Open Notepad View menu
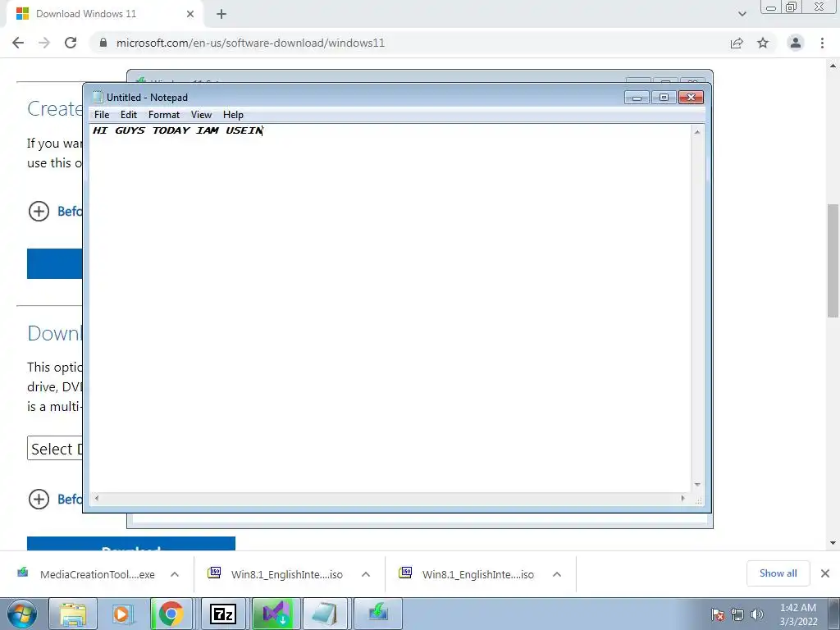The width and height of the screenshot is (840, 630). 202,115
